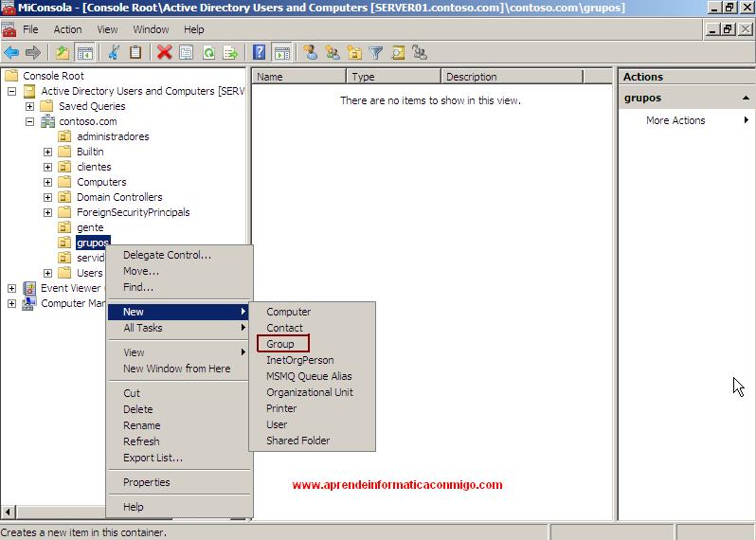Open the Action menu in menu bar

(67, 29)
